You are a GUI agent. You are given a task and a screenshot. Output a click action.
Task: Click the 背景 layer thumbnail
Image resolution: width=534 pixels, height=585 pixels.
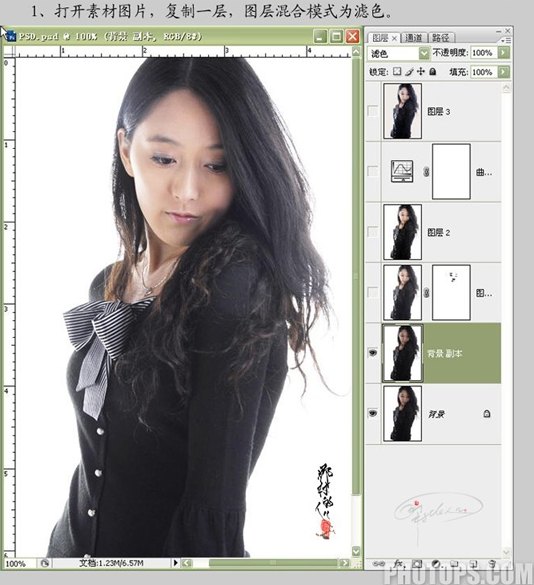click(403, 413)
